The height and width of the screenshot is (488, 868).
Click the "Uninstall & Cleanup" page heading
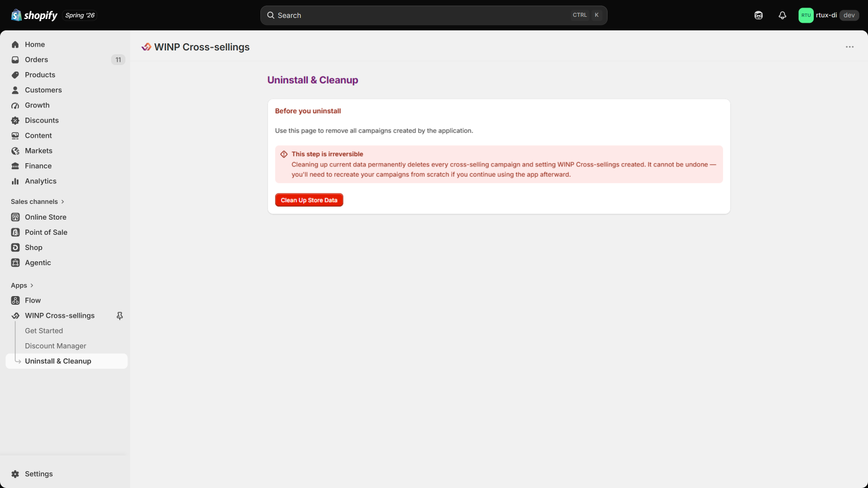(x=312, y=80)
